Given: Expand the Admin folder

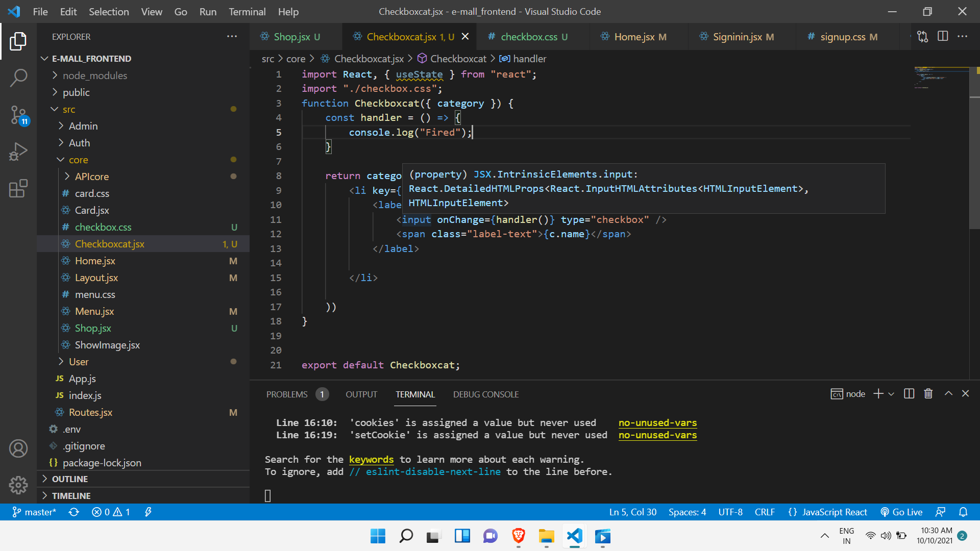Looking at the screenshot, I should pos(143,126).
